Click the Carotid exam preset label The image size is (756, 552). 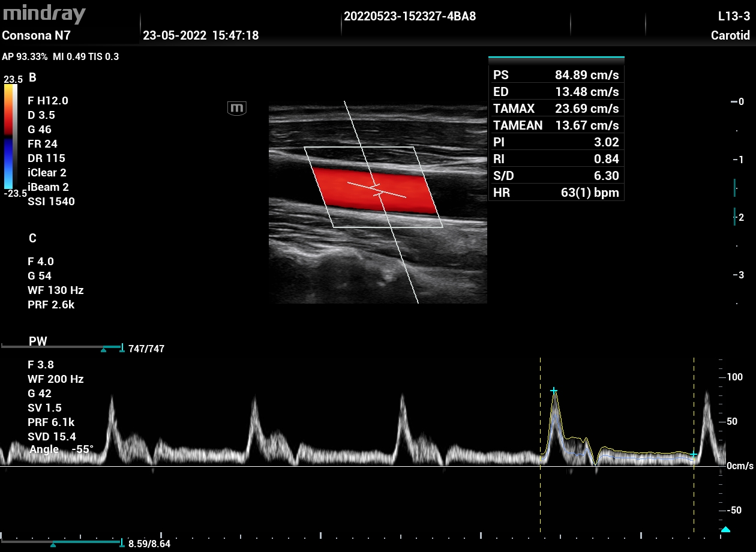click(x=730, y=35)
